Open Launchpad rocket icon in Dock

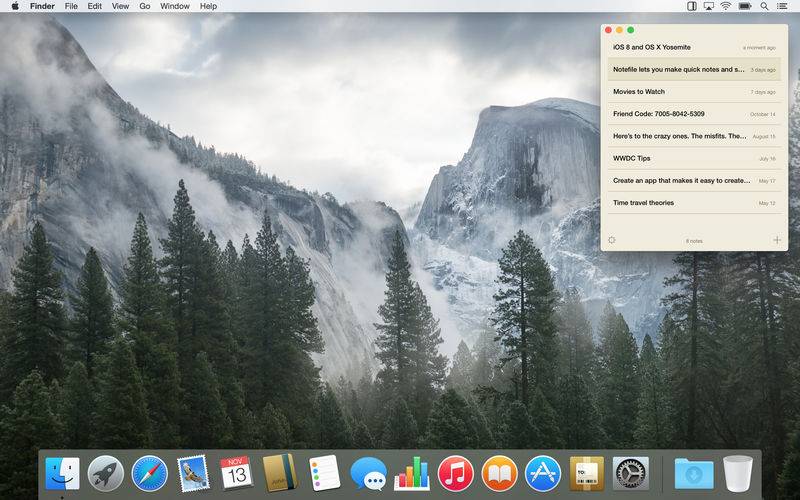pos(105,472)
